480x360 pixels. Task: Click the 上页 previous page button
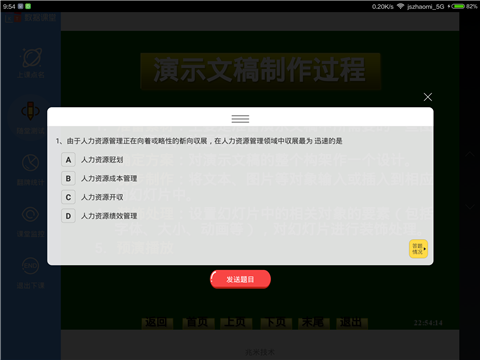click(235, 322)
